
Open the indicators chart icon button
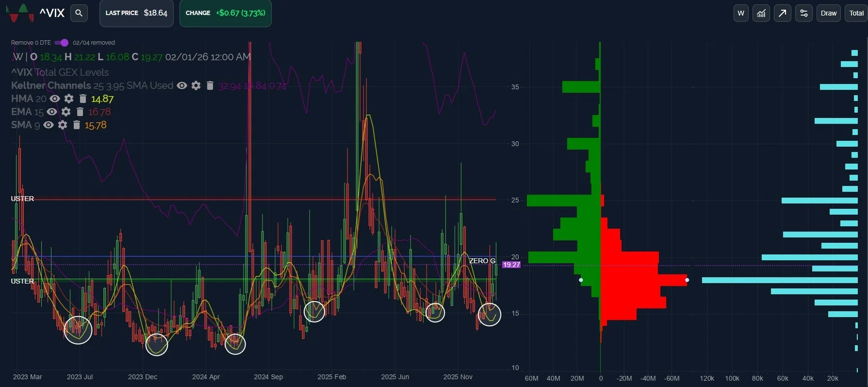[761, 13]
